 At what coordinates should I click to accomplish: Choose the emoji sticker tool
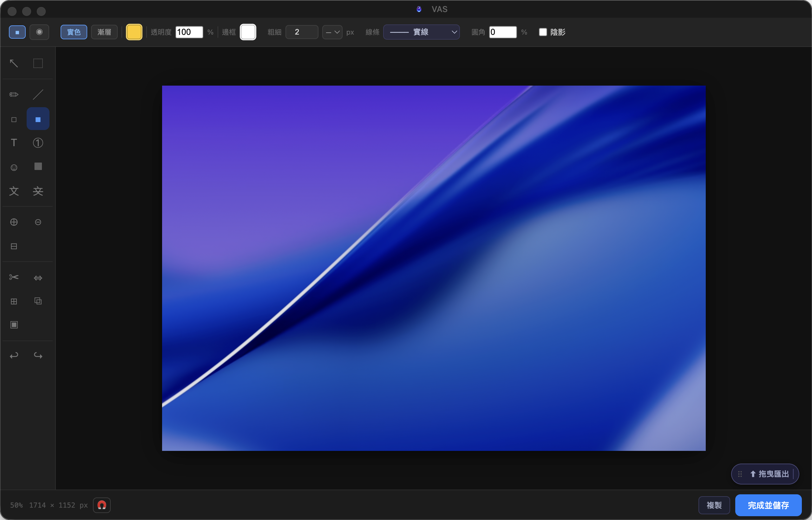[x=14, y=167]
